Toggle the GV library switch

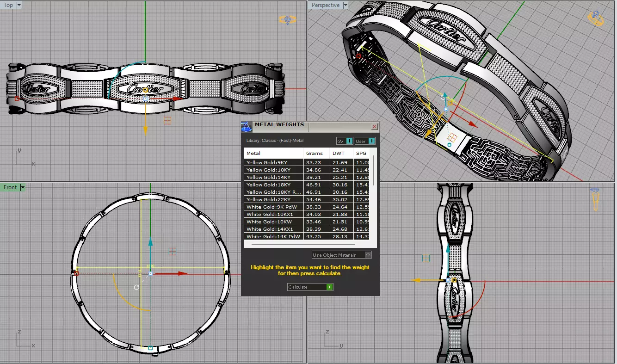[x=345, y=141]
